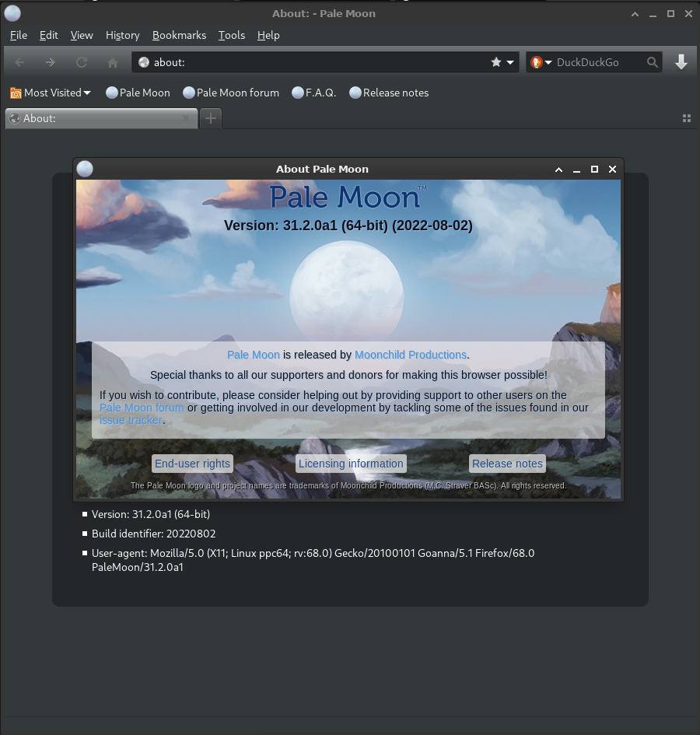Run search with the magnifier icon

[653, 62]
